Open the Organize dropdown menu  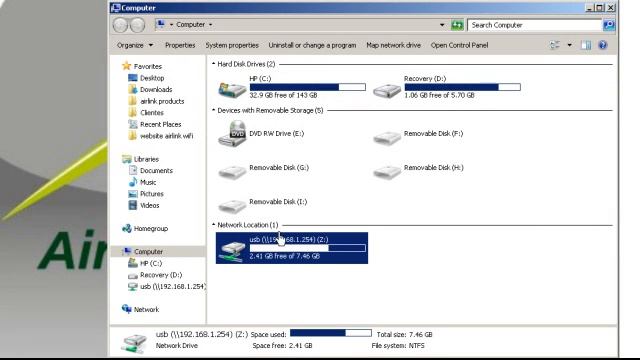(135, 45)
